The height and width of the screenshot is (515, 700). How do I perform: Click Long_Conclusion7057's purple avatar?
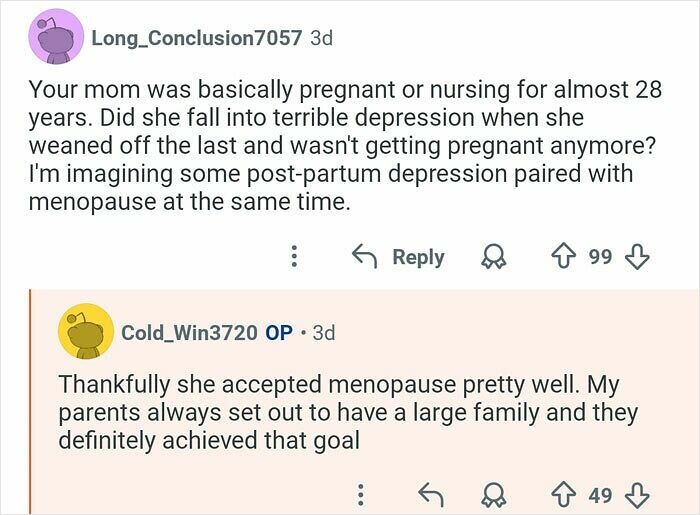point(57,37)
